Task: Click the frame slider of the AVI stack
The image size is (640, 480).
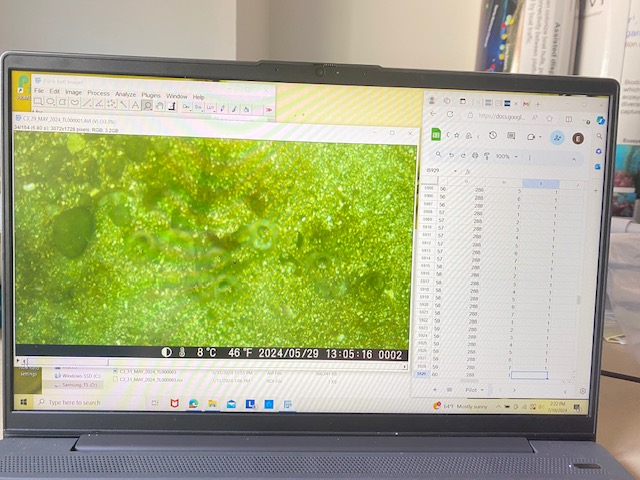Action: pos(66,362)
